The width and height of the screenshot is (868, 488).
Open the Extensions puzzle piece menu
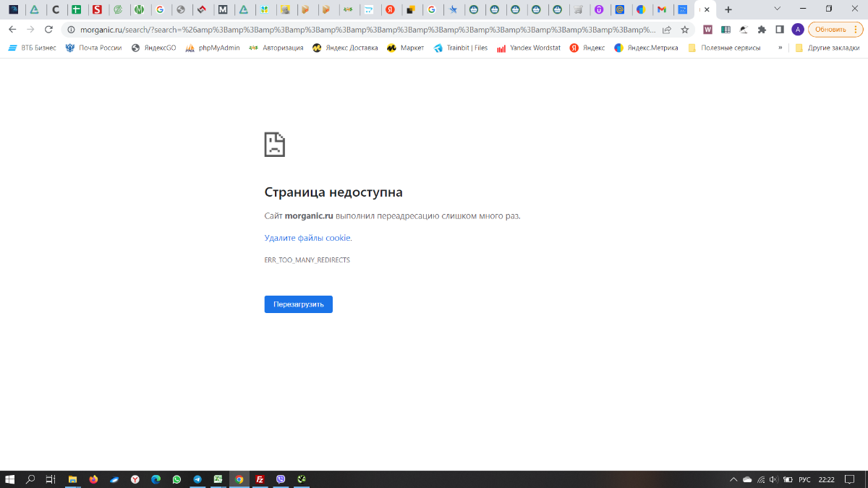pyautogui.click(x=762, y=30)
